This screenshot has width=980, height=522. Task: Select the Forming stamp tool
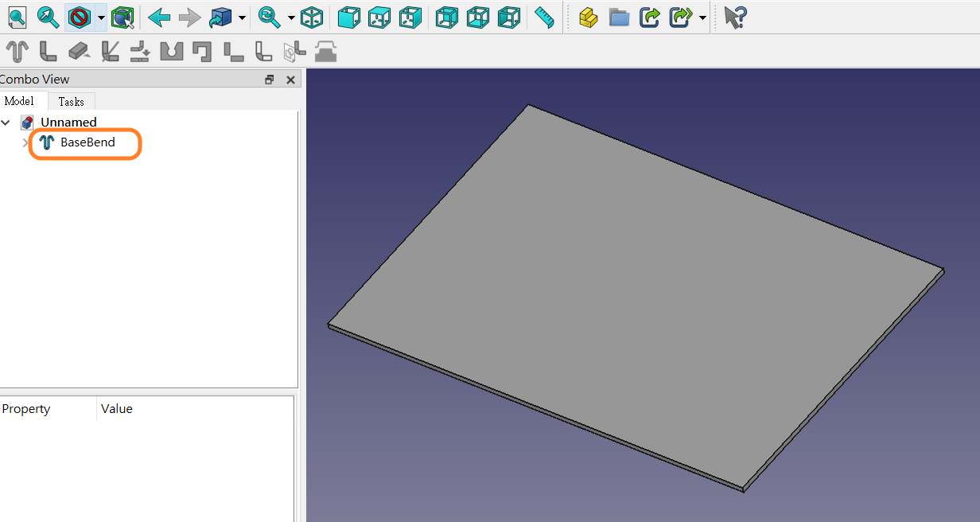click(x=325, y=52)
